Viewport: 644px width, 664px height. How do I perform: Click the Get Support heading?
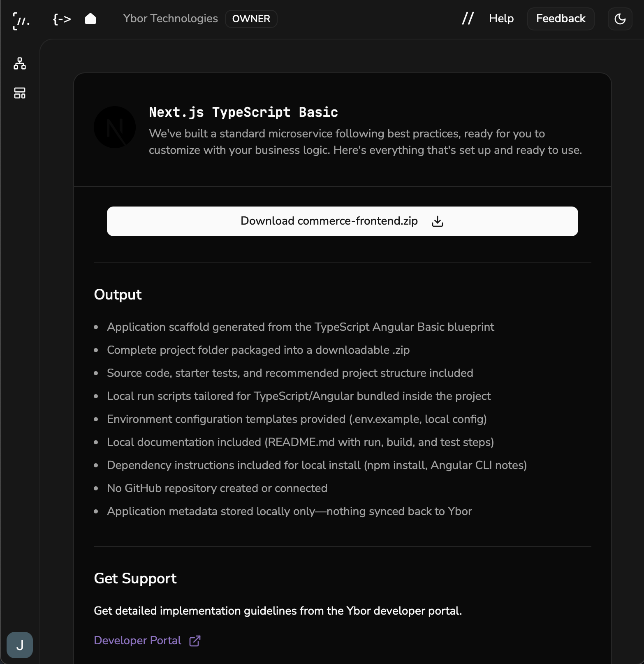[135, 578]
